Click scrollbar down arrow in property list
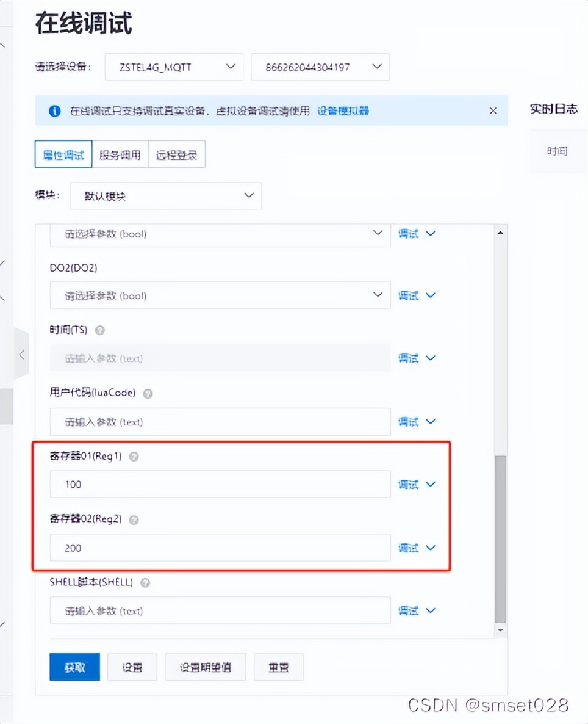The height and width of the screenshot is (724, 588). click(500, 630)
